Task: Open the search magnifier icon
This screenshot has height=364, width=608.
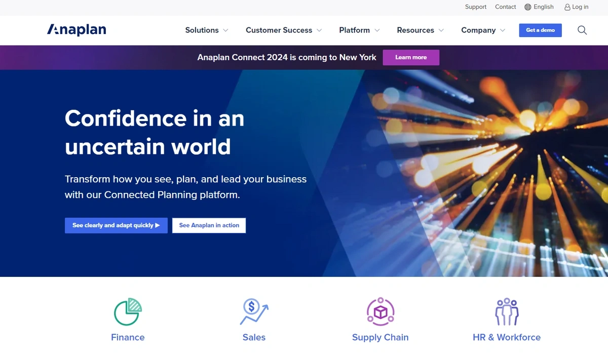Action: [582, 30]
